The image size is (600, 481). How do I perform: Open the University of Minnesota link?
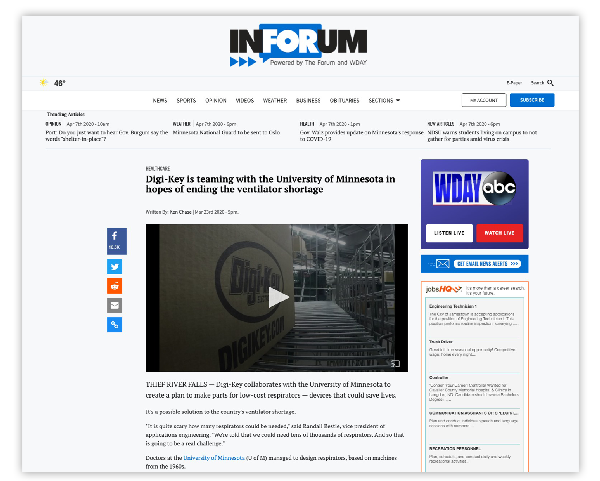click(x=214, y=458)
